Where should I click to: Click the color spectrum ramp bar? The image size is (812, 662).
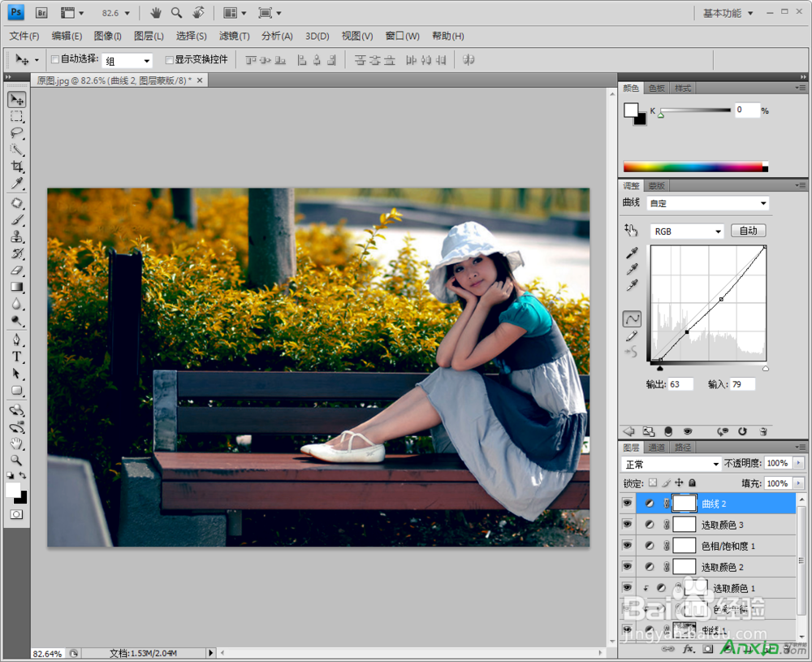point(696,167)
